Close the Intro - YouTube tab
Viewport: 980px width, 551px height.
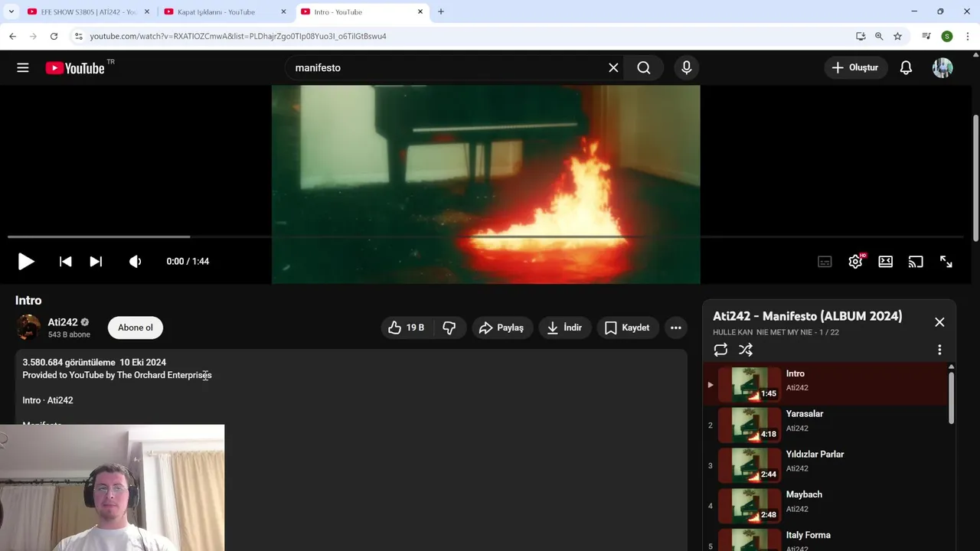[420, 11]
